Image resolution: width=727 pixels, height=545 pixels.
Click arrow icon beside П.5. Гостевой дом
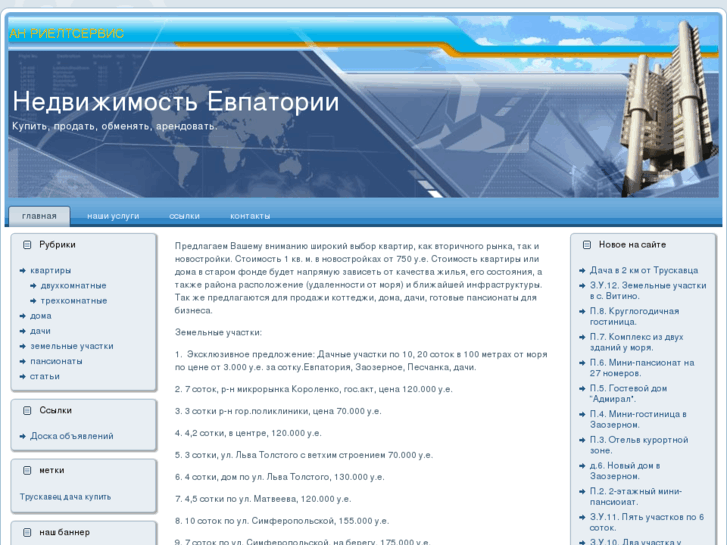[x=582, y=389]
